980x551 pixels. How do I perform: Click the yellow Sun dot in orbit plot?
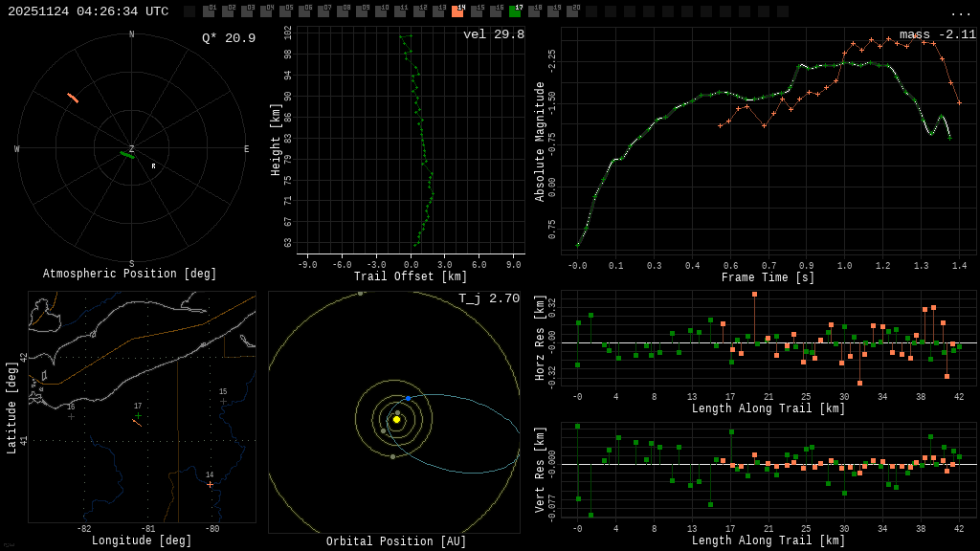coord(396,420)
